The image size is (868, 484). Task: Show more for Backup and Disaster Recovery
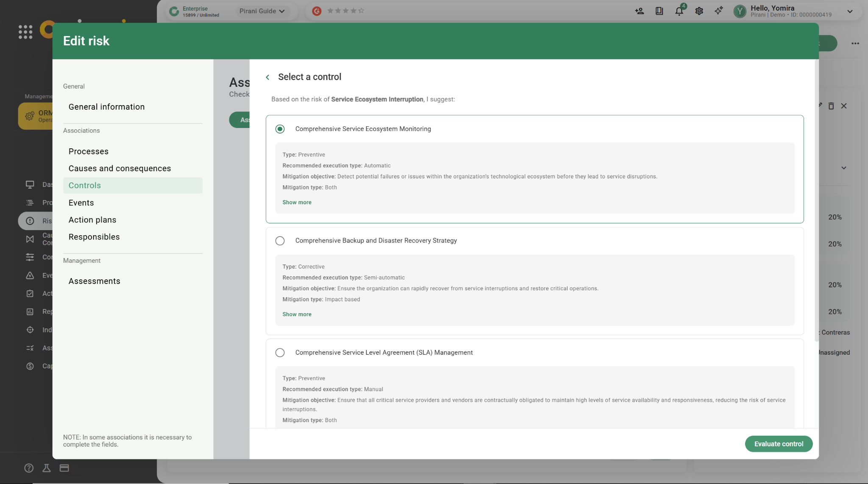[x=297, y=314]
